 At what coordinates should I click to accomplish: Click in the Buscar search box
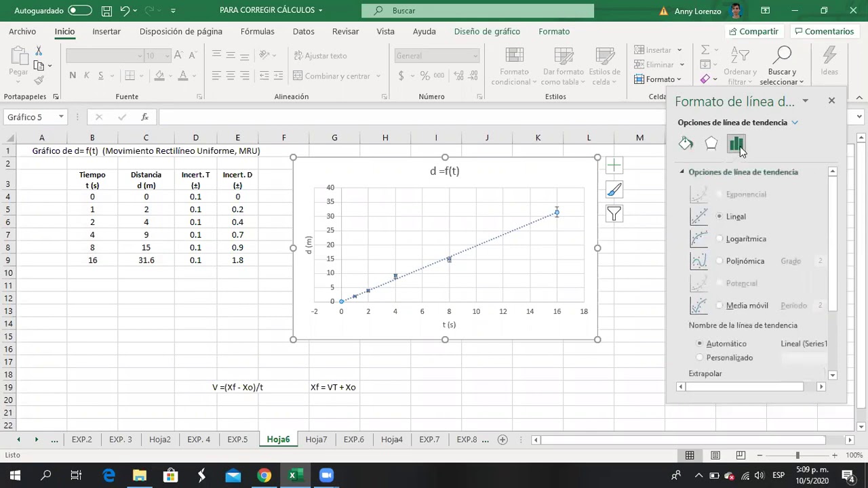coord(477,10)
